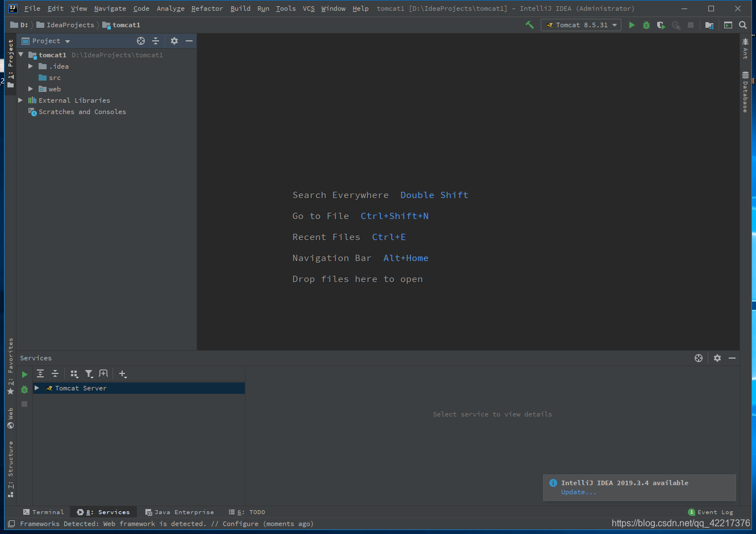The image size is (756, 534).
Task: Add service with plus icon
Action: point(123,373)
